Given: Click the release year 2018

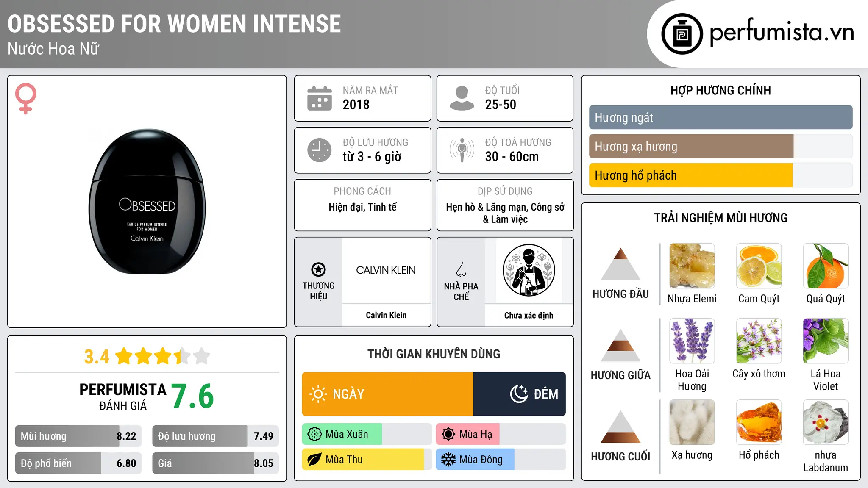Looking at the screenshot, I should [x=356, y=105].
